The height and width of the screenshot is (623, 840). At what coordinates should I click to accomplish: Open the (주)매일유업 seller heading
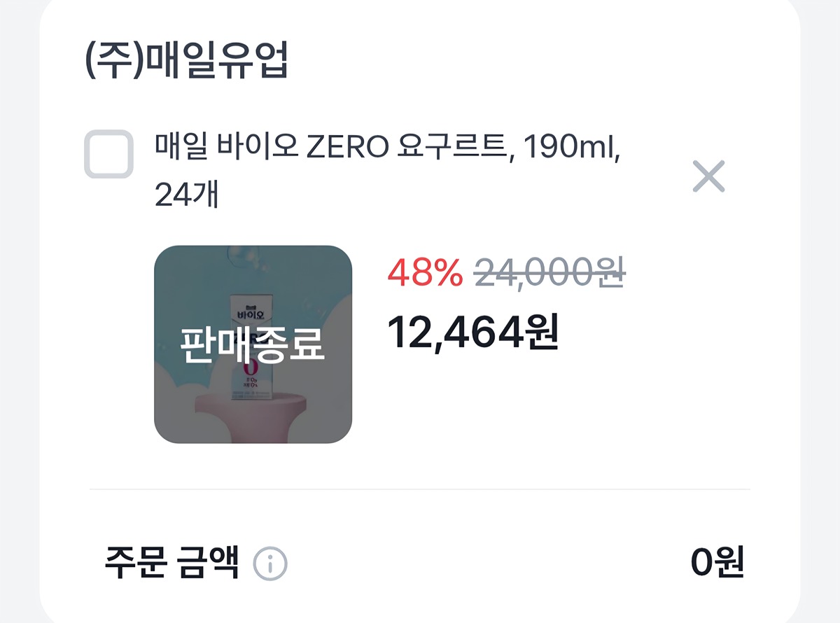185,63
